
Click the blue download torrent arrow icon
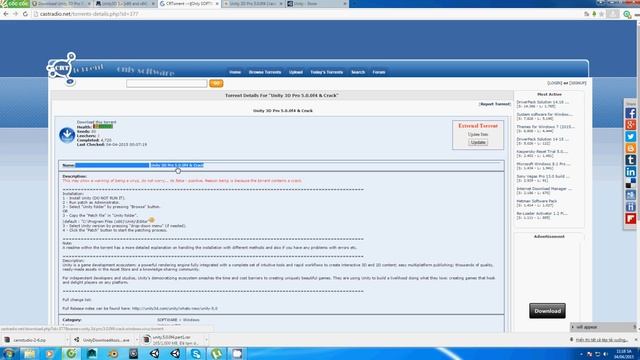tap(67, 135)
